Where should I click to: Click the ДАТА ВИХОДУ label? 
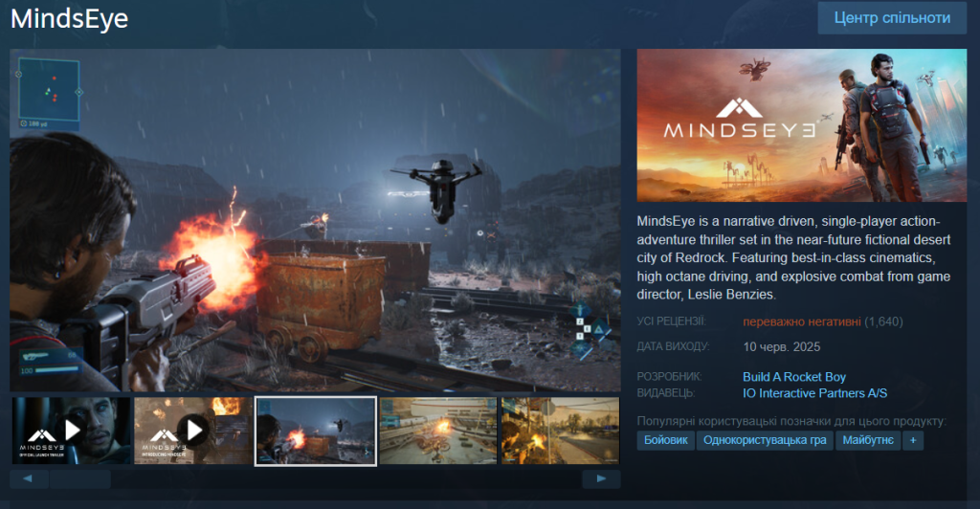tap(673, 346)
